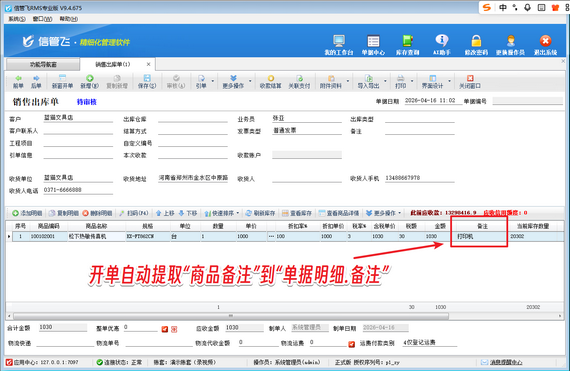Viewport: 570px width, 371px height.
Task: Click the 物流单号 input field
Action: point(159,343)
